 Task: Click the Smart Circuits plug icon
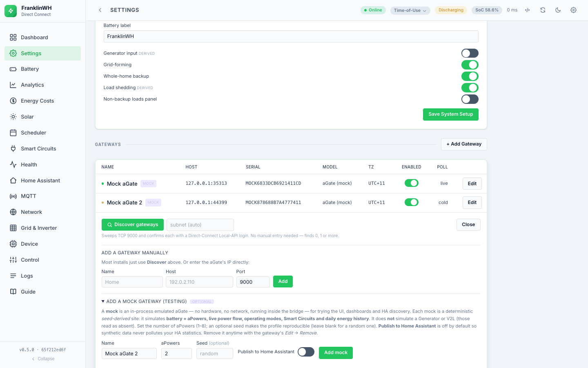coord(13,148)
